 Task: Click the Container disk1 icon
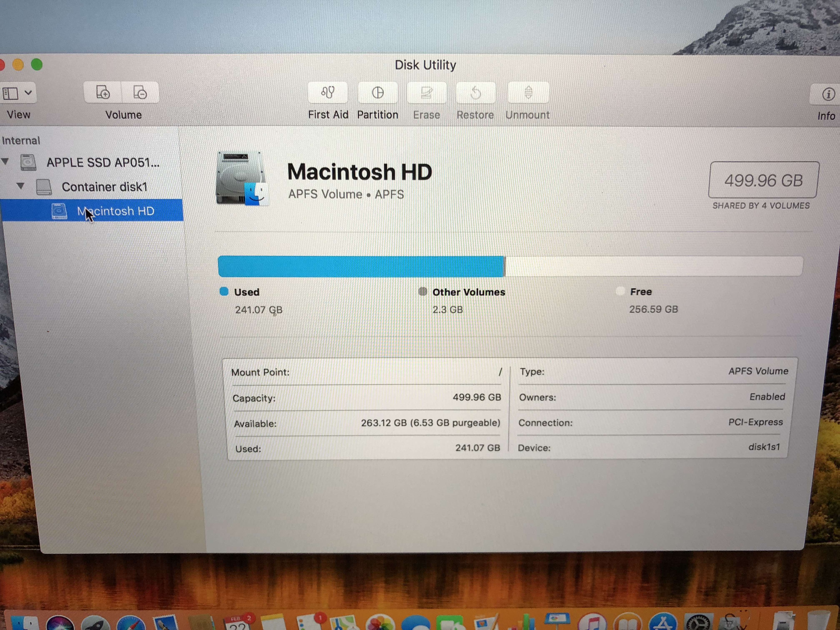click(44, 187)
